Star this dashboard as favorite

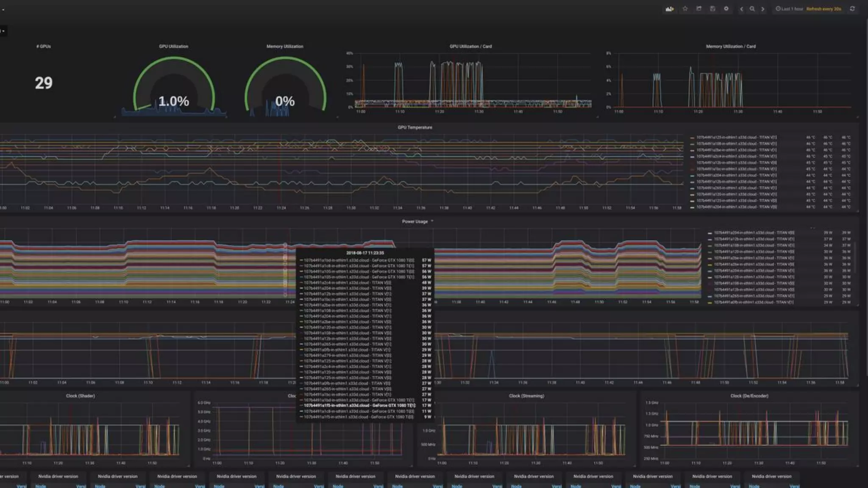tap(685, 9)
